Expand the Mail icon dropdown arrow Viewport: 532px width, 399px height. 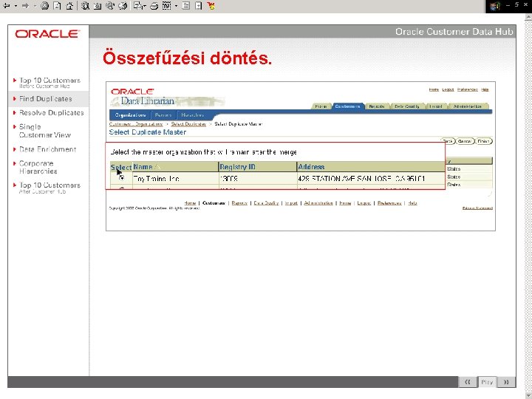[x=145, y=6]
